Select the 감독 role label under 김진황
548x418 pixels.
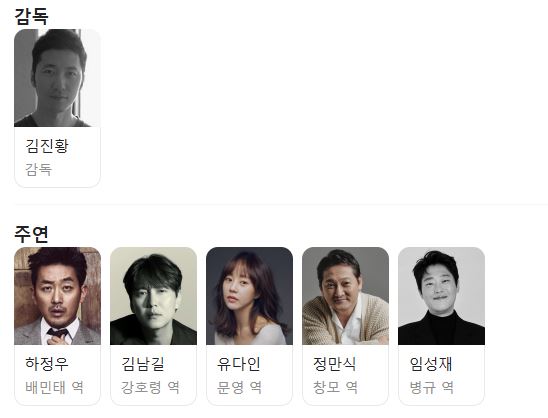pos(38,170)
